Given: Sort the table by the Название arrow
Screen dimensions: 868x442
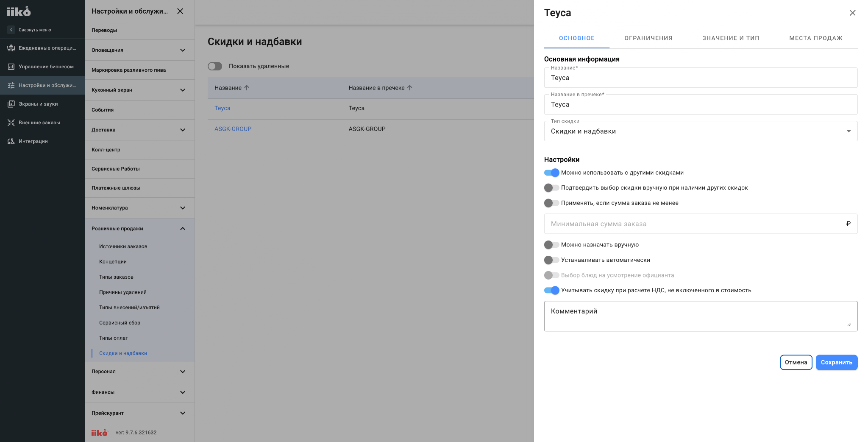Looking at the screenshot, I should click(x=247, y=88).
